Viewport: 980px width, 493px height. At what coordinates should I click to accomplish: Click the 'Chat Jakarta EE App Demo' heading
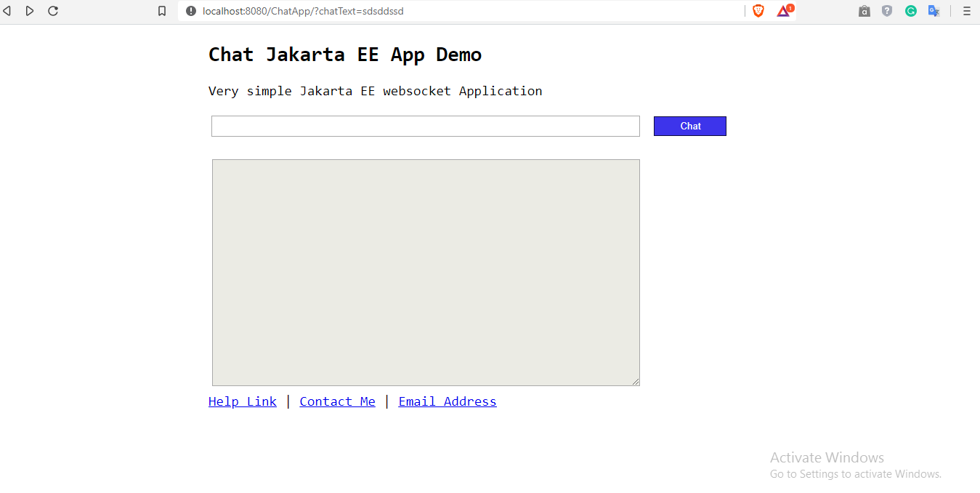(345, 55)
